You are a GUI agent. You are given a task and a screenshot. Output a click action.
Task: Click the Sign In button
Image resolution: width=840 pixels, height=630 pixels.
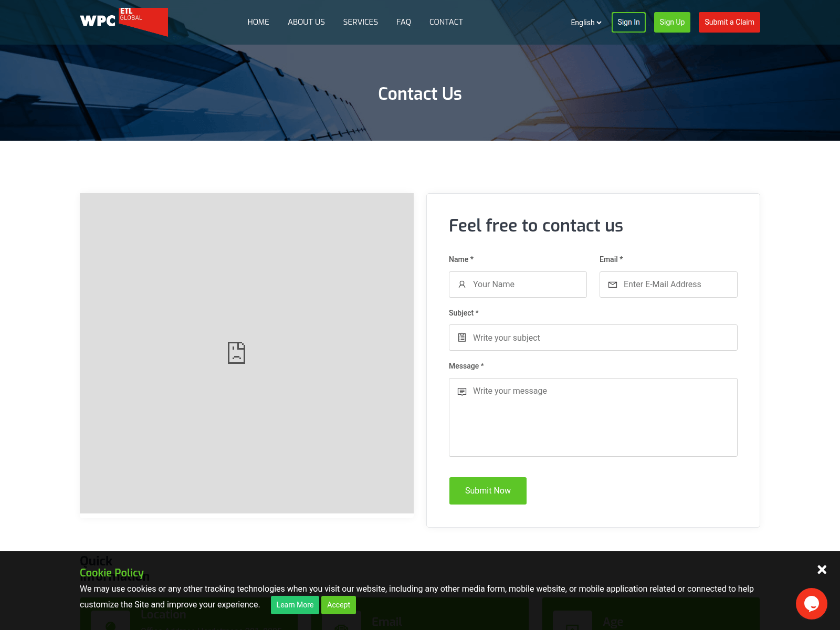point(628,22)
